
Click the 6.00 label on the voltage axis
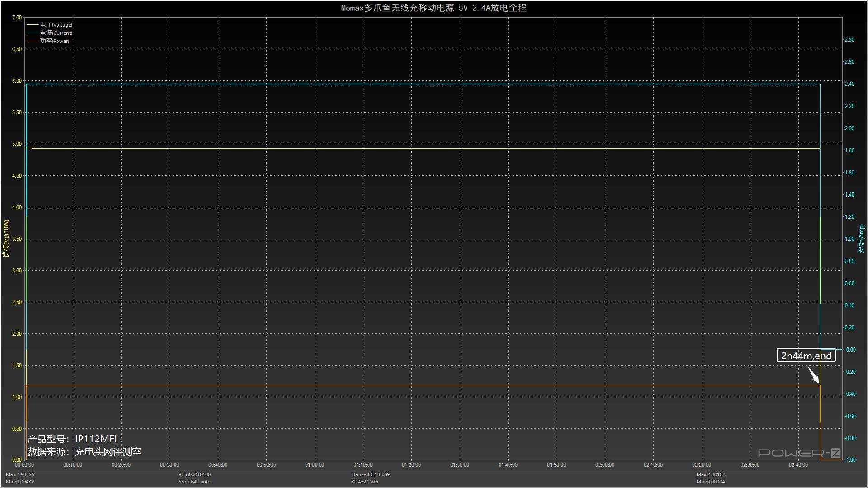(x=17, y=81)
